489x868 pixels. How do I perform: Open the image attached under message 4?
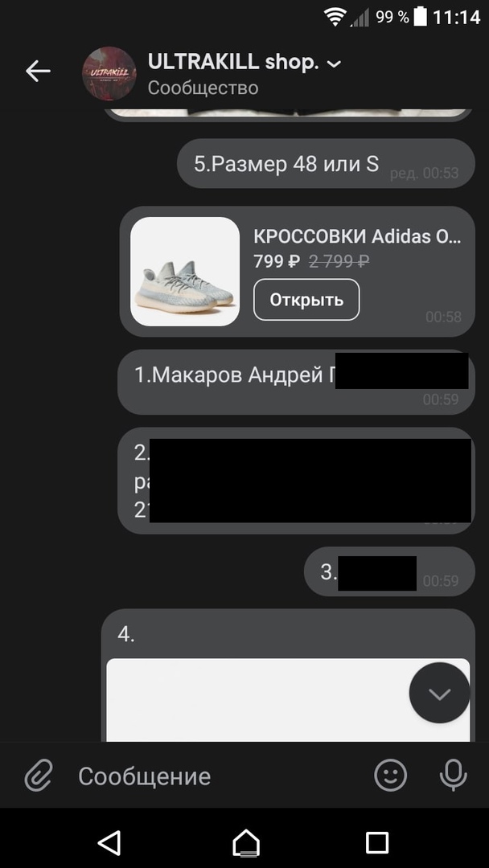tap(288, 700)
